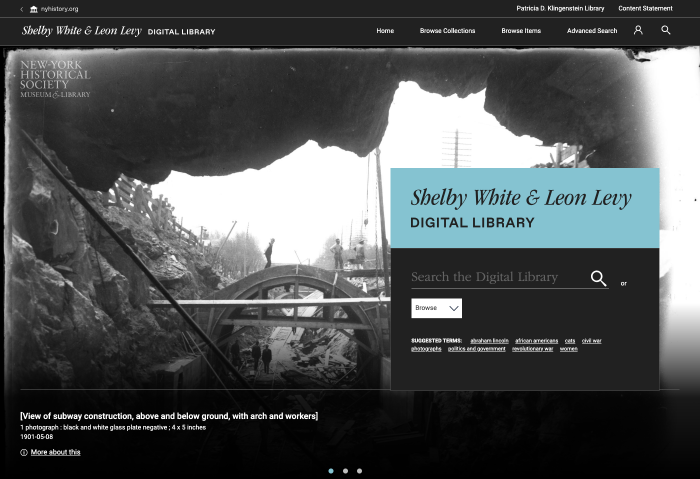Click the New-York Historical Society logo

(55, 79)
